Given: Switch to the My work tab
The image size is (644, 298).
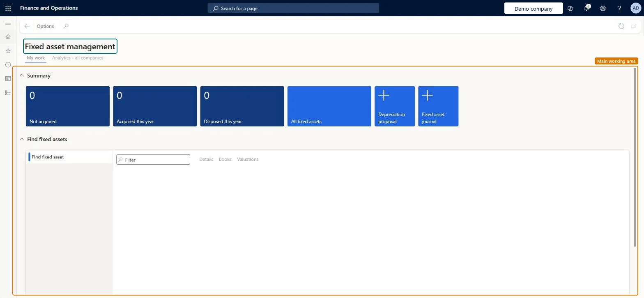Looking at the screenshot, I should tap(36, 58).
